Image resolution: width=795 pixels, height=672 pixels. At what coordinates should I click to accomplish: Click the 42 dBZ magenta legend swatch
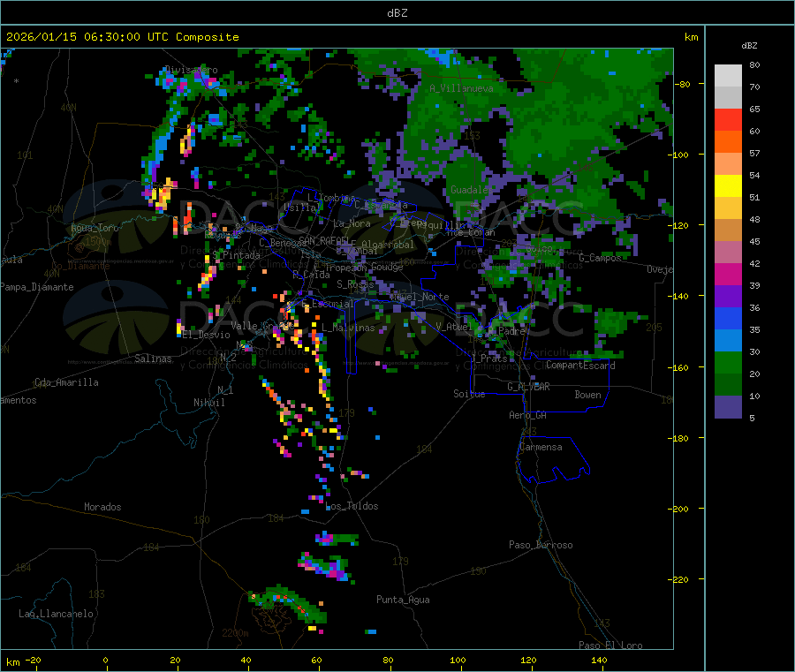728,275
